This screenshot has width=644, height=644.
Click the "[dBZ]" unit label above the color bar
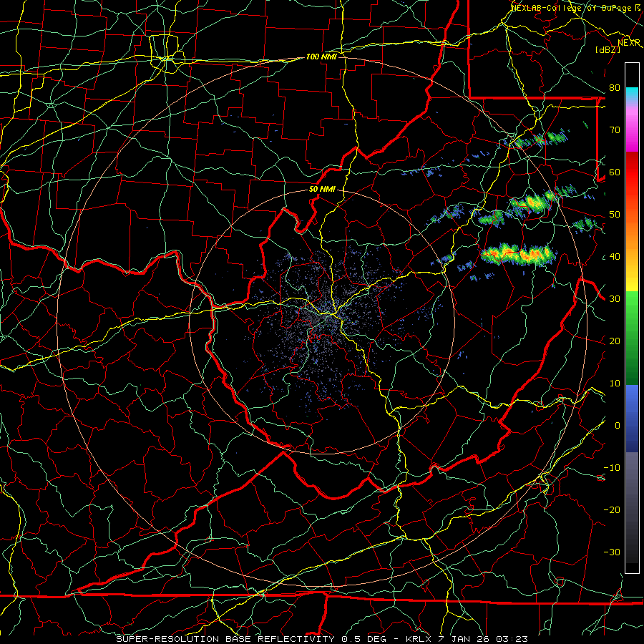pos(608,49)
